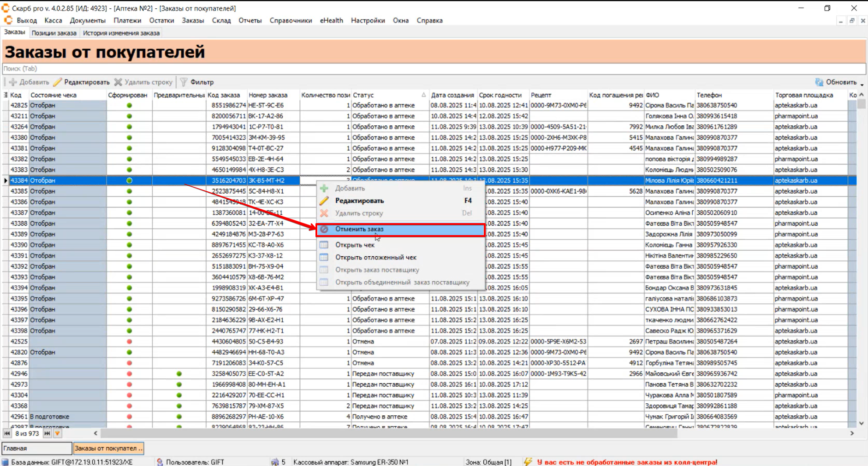Viewport: 868px width, 466px height.
Task: Click the funnel Фильтр icon in toolbar
Action: coord(184,82)
